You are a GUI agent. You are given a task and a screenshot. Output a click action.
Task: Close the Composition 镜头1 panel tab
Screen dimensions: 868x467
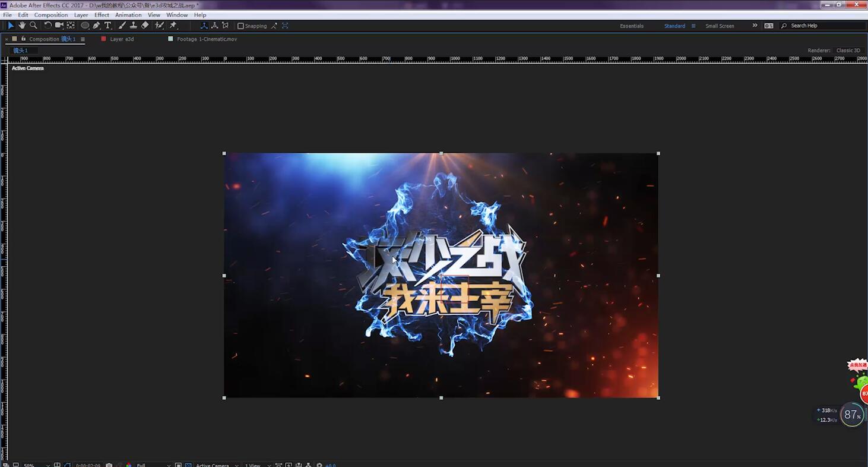(7, 39)
